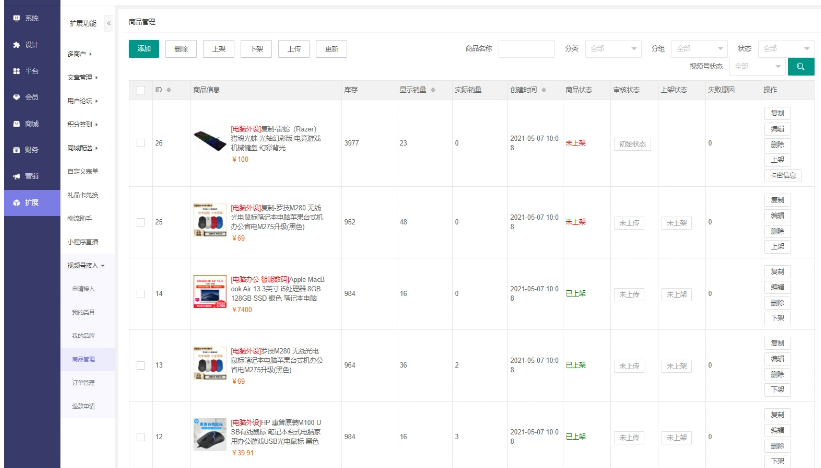821x468 pixels.
Task: Open the 礼品卡兑换 menu item
Action: click(x=83, y=195)
